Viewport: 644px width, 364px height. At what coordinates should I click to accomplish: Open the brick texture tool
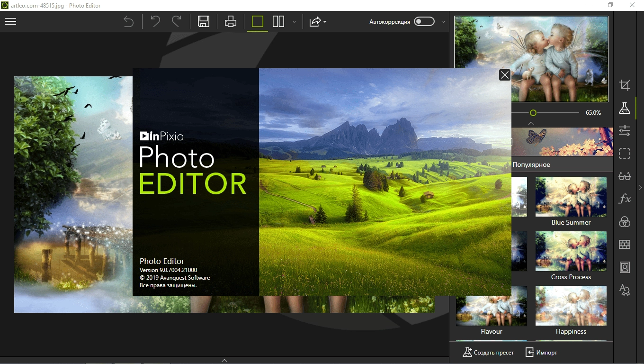[625, 245]
